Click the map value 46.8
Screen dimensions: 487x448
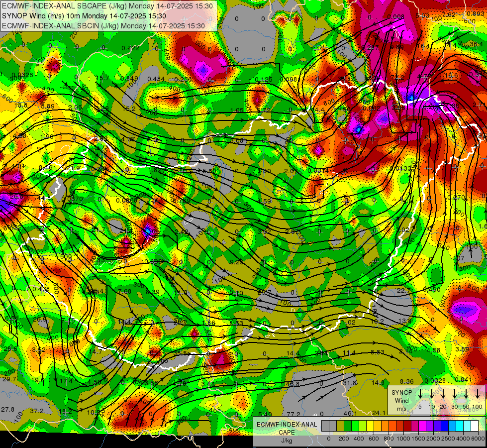click(x=292, y=384)
